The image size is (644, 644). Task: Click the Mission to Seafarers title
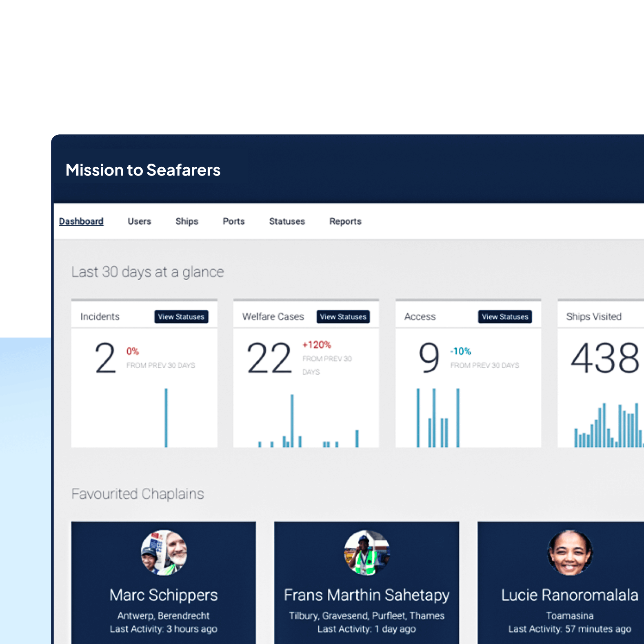click(143, 170)
